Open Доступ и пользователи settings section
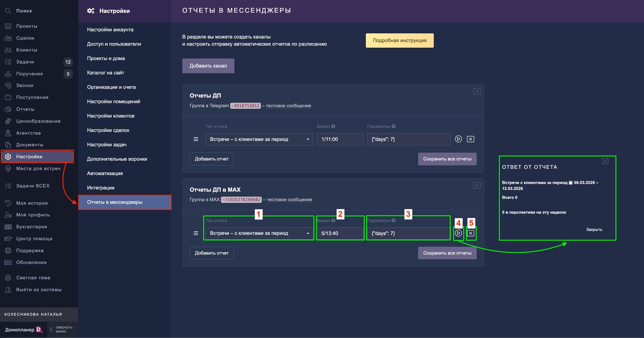 [x=125, y=44]
